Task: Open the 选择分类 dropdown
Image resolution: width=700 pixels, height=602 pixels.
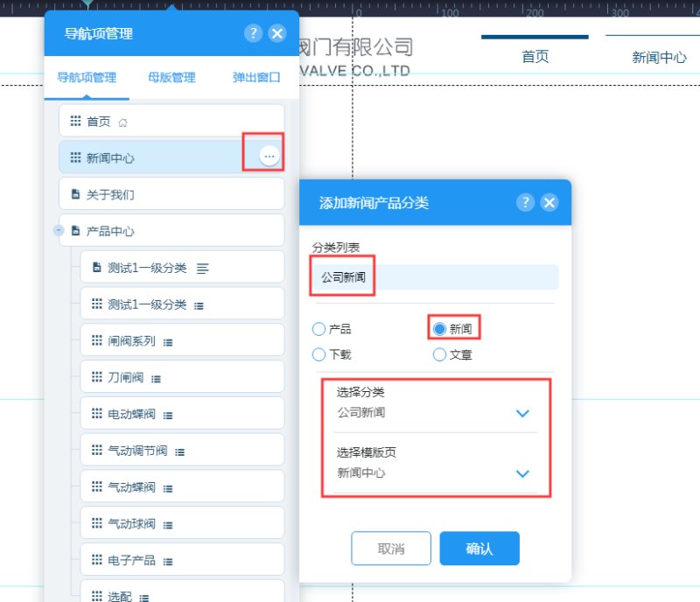Action: tap(435, 413)
